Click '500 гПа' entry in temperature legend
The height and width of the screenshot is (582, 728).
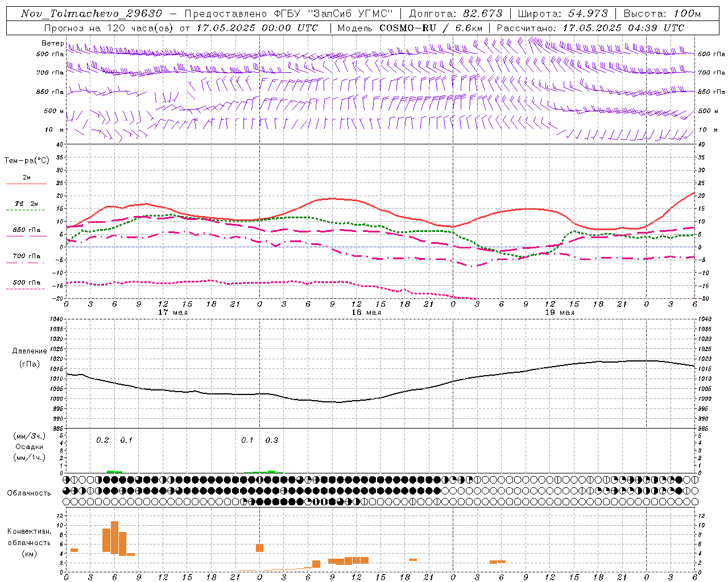(27, 282)
